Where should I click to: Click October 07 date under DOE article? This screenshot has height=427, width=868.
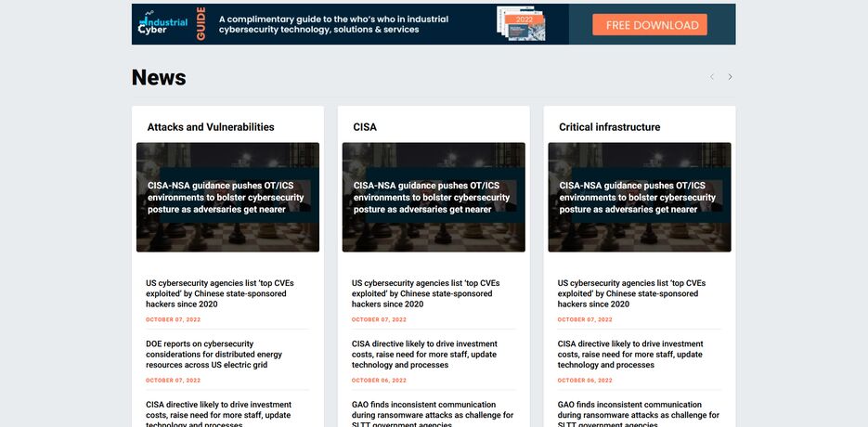174,381
